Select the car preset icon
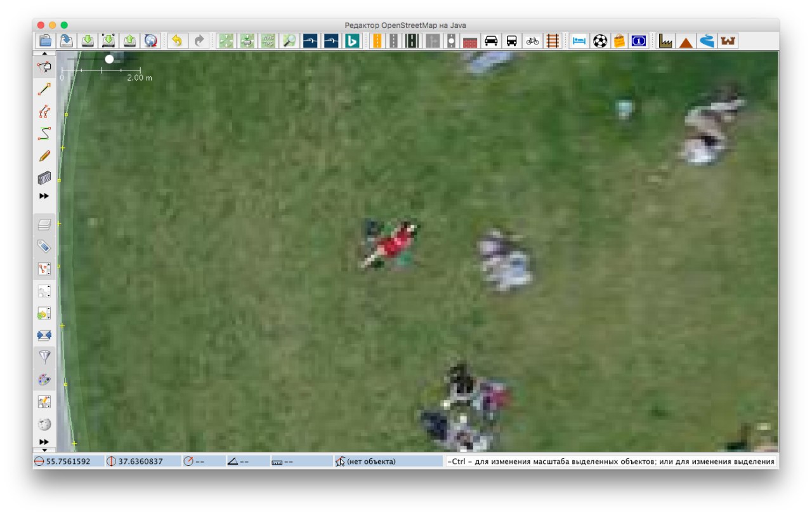 click(x=491, y=41)
